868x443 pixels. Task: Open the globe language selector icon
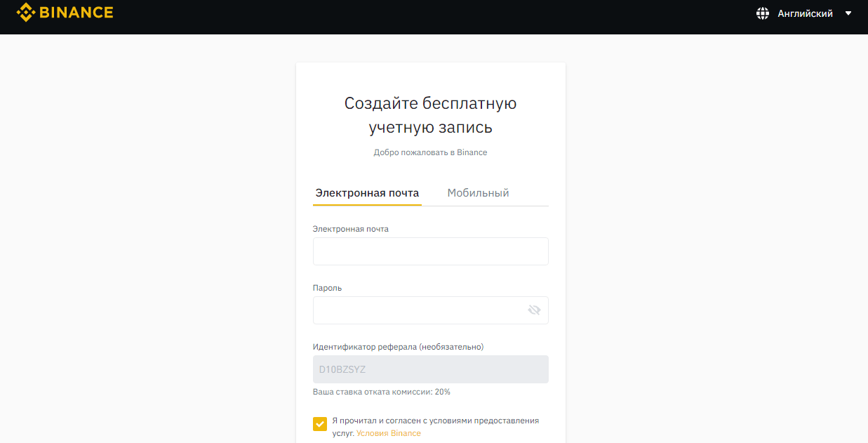tap(763, 13)
